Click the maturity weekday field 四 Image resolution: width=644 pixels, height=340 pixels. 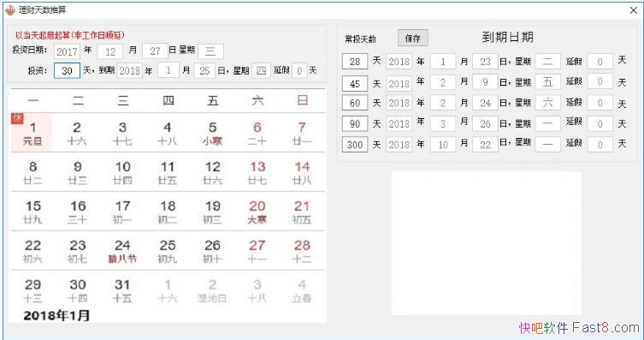[x=261, y=70]
